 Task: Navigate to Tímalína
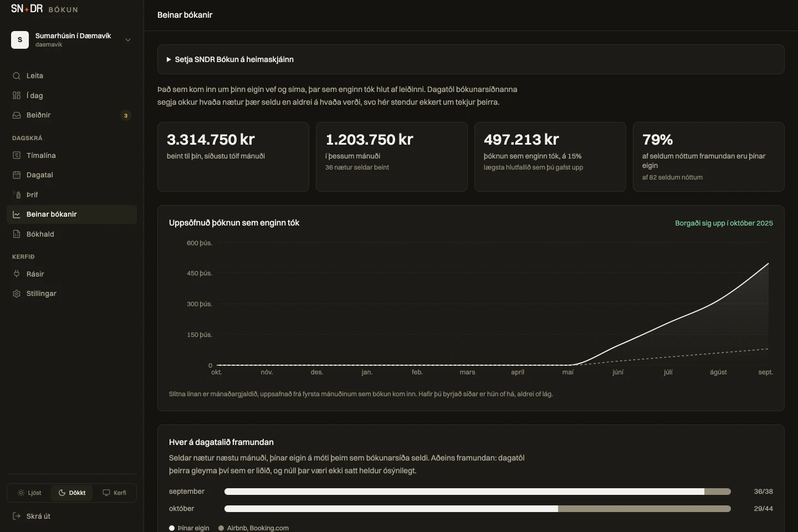click(x=71, y=155)
